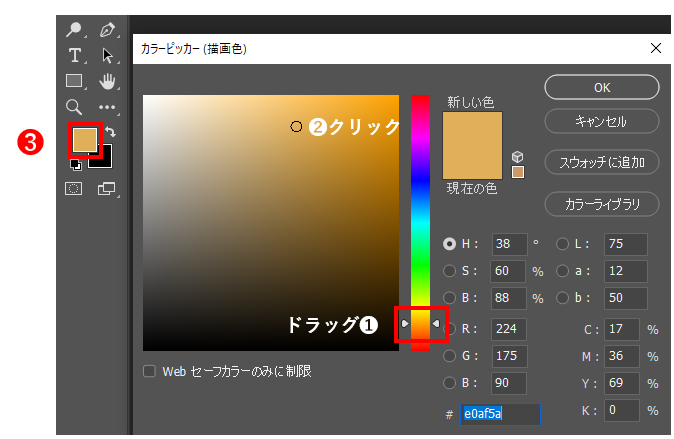Open the Edit Toolbar three-dots menu
This screenshot has width=674, height=439.
pos(107,106)
